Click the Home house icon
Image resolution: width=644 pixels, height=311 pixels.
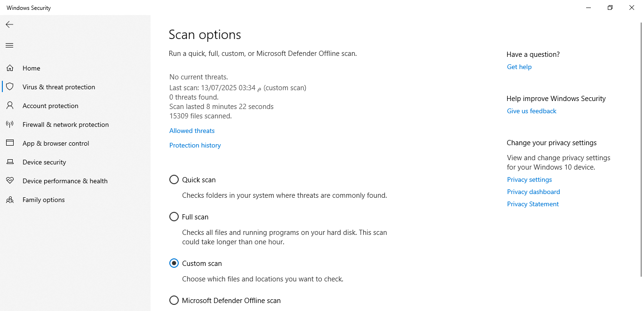[10, 68]
